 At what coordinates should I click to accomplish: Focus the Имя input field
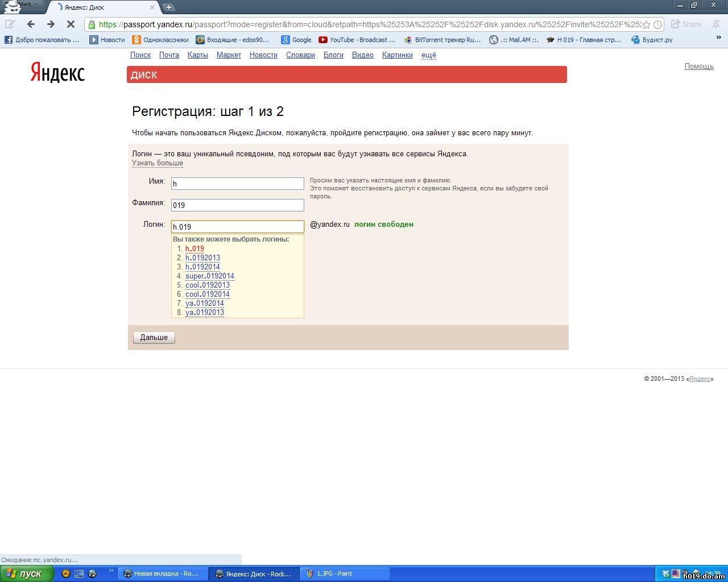point(238,184)
